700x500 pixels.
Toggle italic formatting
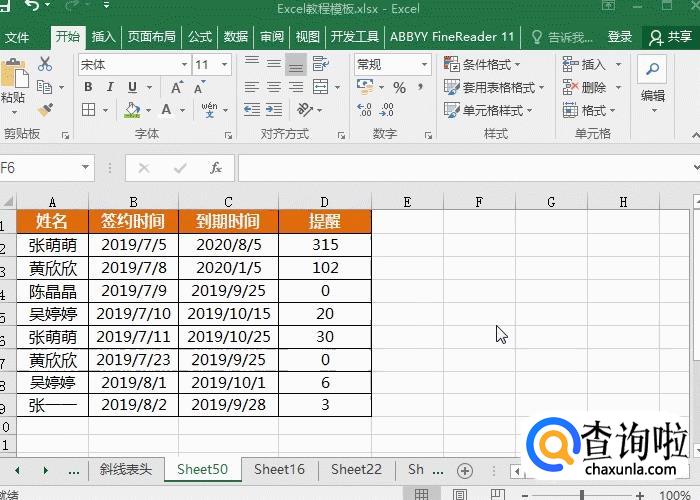pyautogui.click(x=109, y=88)
